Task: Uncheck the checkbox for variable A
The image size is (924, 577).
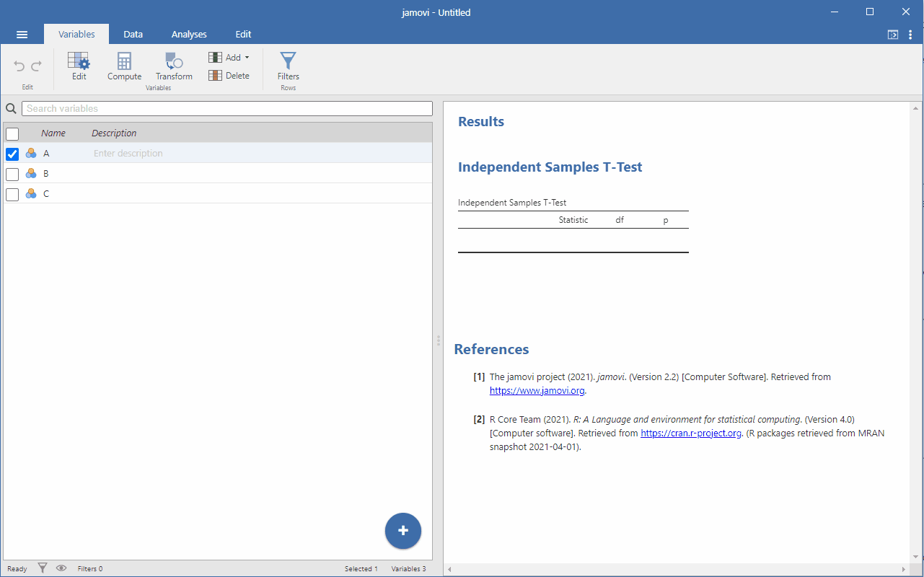Action: point(12,154)
